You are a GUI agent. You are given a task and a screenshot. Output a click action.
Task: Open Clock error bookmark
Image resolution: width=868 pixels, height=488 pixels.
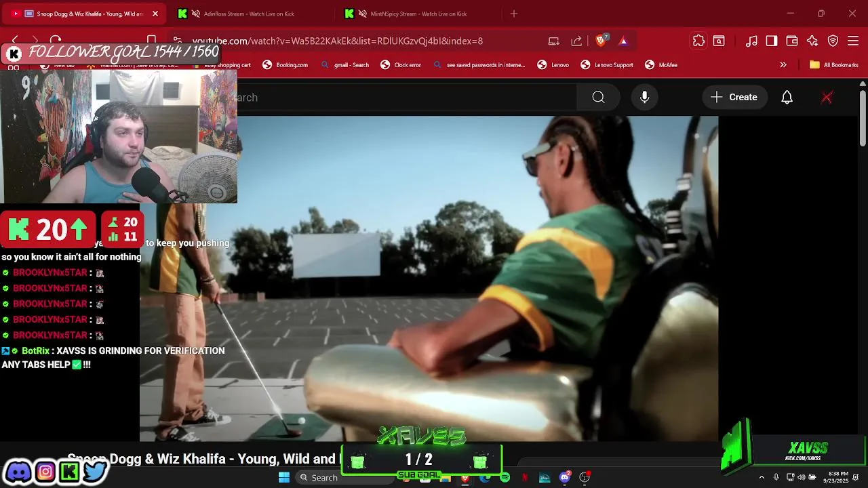(401, 65)
